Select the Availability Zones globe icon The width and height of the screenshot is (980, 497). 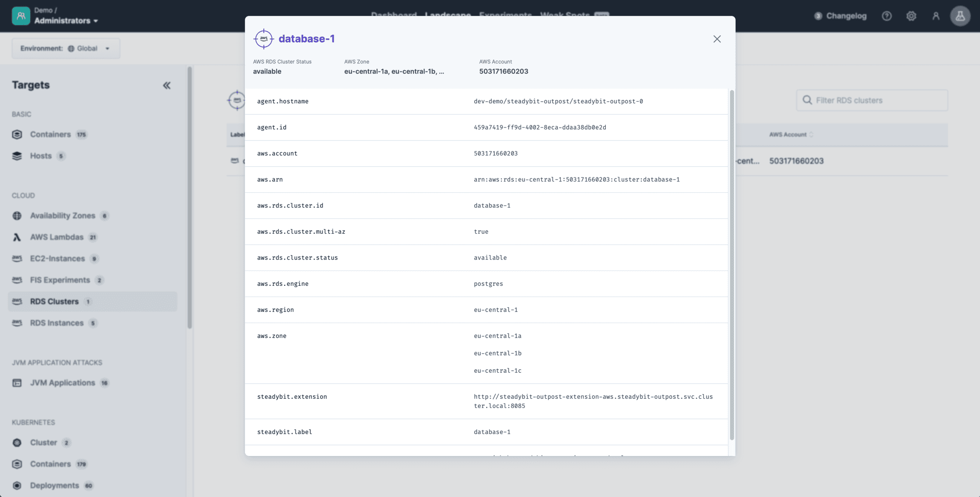pyautogui.click(x=17, y=215)
